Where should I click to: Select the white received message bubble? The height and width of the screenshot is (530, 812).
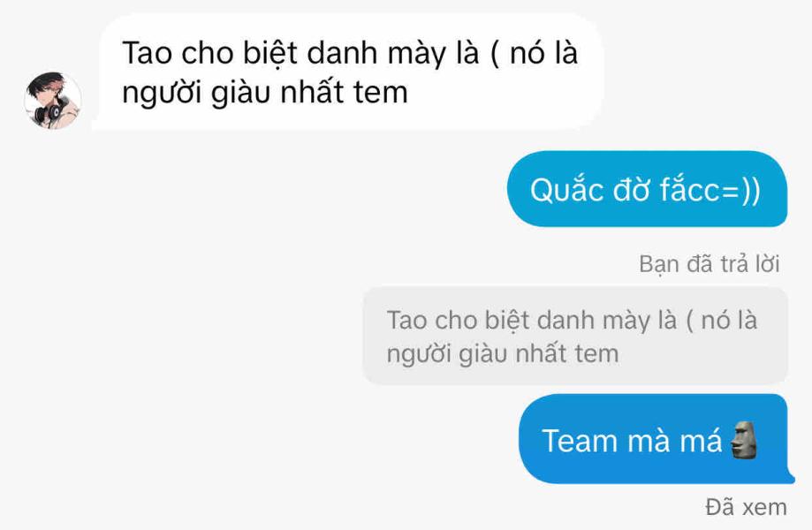point(348,72)
